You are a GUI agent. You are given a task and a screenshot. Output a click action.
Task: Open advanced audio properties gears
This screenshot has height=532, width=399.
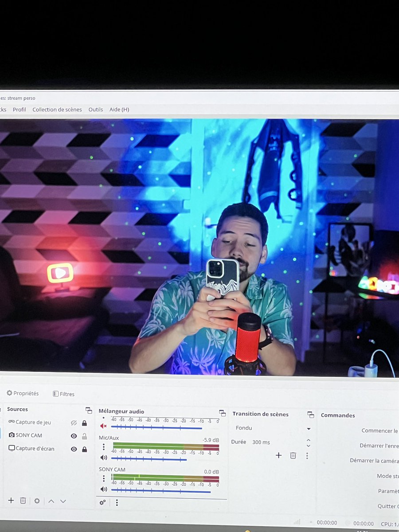[103, 502]
